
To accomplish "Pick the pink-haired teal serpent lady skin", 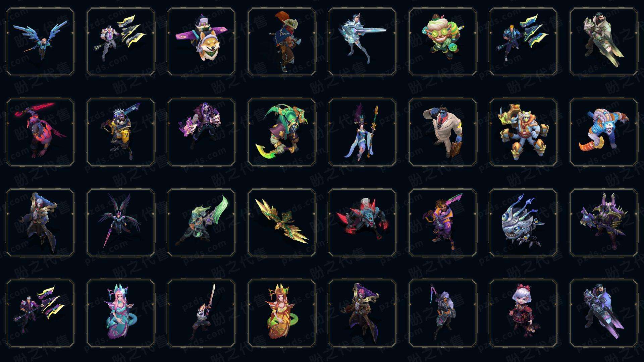I will click(x=121, y=313).
